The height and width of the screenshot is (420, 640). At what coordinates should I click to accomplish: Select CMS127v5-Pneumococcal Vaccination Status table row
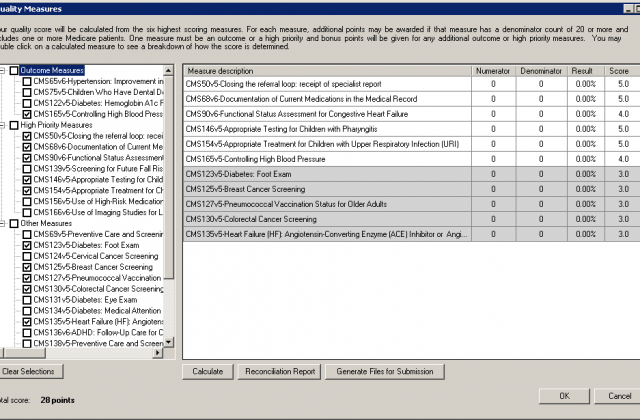411,204
